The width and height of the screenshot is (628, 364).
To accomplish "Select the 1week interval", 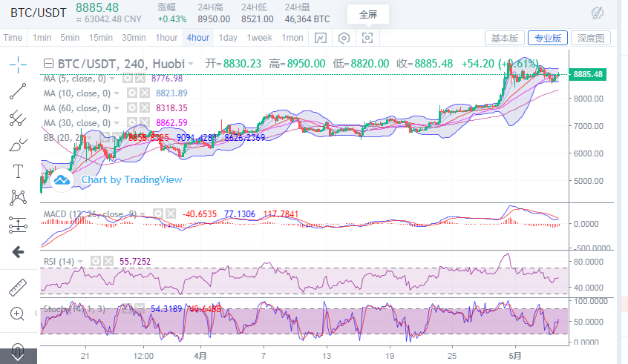I will point(260,38).
